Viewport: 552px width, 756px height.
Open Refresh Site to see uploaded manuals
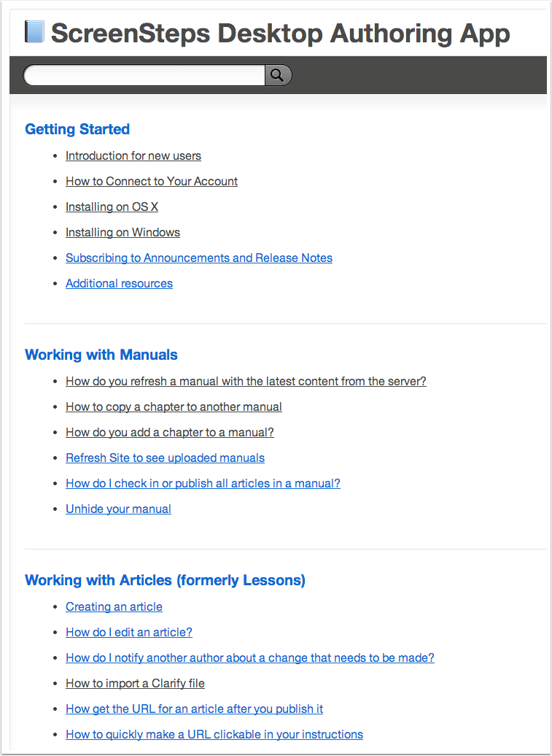click(x=166, y=458)
